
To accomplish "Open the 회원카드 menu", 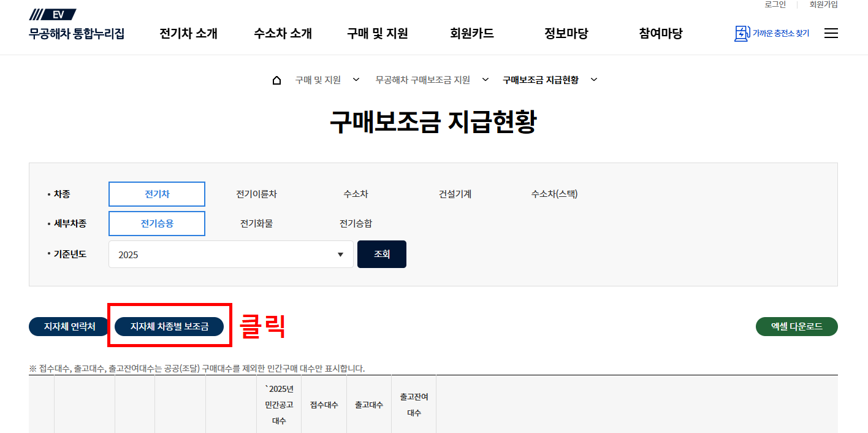I will [x=471, y=34].
